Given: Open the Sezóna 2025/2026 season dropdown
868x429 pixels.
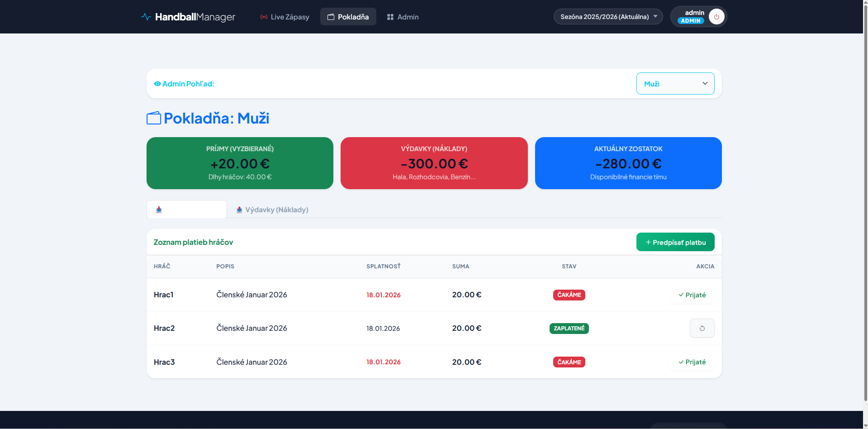Looking at the screenshot, I should (608, 17).
